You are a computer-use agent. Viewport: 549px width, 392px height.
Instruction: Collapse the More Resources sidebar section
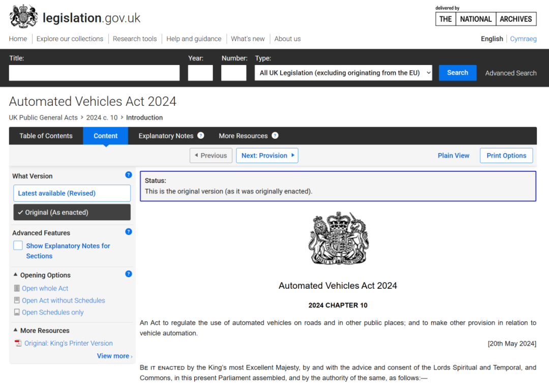[x=16, y=330]
